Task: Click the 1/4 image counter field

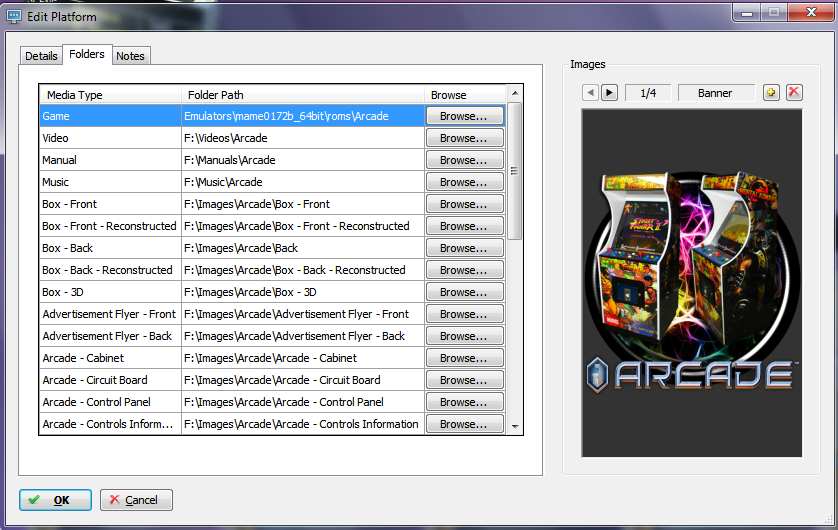Action: pyautogui.click(x=648, y=93)
